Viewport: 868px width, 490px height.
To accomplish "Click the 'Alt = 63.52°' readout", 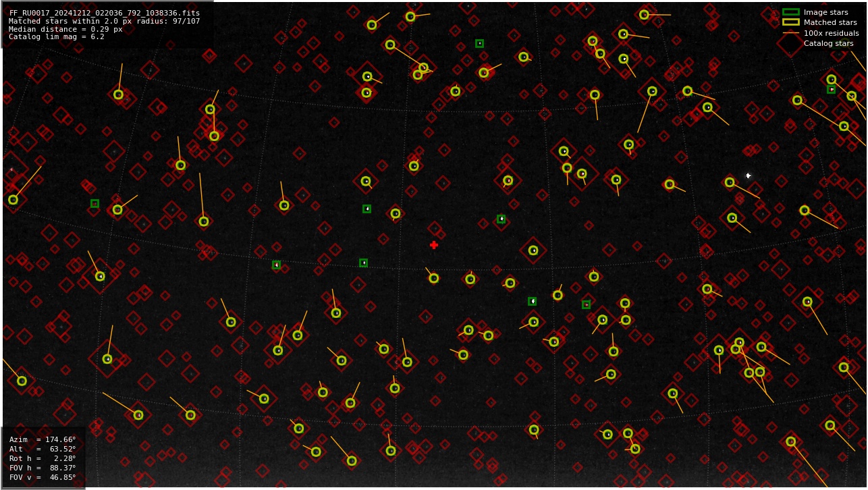I will point(43,449).
